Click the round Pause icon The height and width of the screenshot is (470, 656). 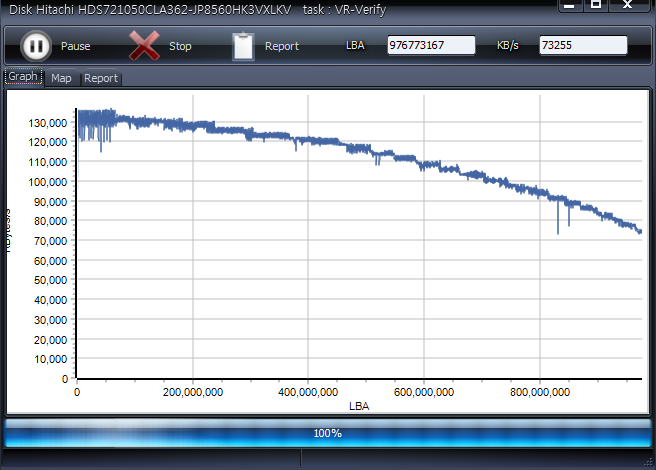[x=35, y=46]
